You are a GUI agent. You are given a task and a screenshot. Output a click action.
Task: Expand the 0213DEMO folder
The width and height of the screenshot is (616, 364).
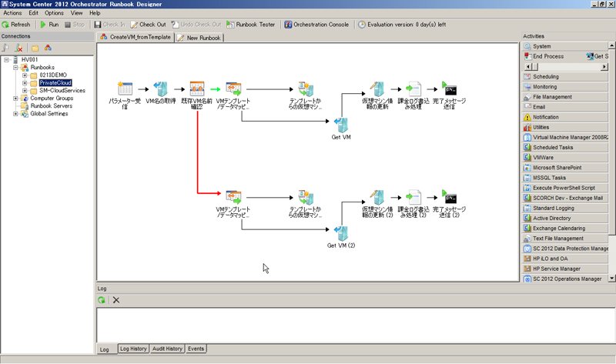[x=25, y=75]
